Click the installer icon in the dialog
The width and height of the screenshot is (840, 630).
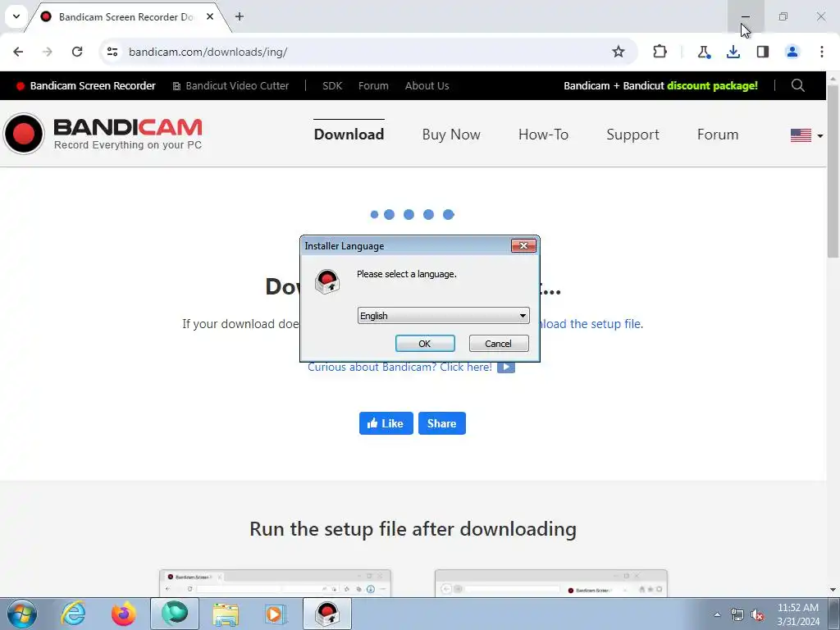326,282
